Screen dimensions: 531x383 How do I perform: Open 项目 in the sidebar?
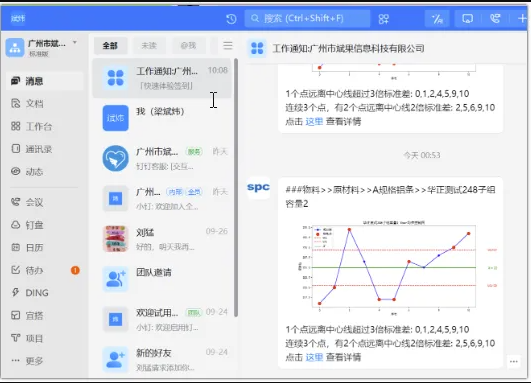coord(44,338)
